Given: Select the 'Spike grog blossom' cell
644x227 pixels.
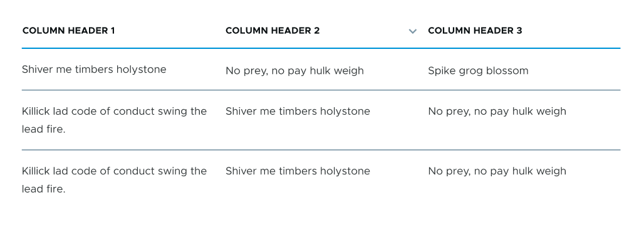Looking at the screenshot, I should pyautogui.click(x=478, y=71).
